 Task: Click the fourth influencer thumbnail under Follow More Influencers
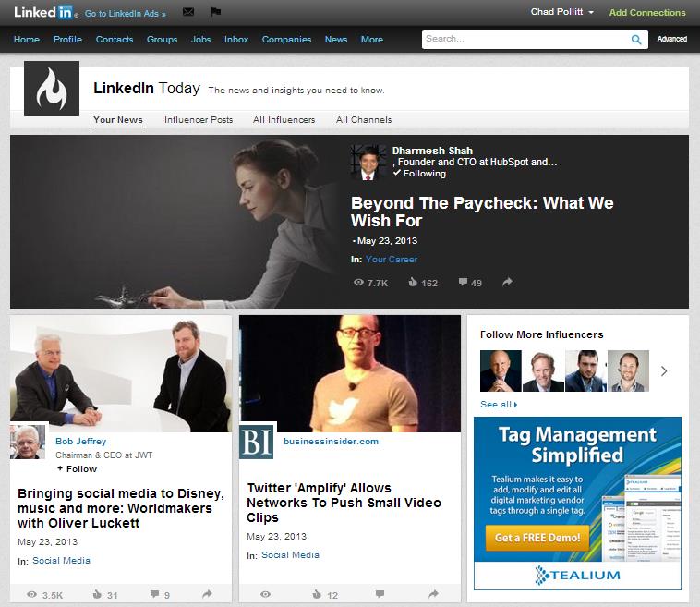[628, 370]
